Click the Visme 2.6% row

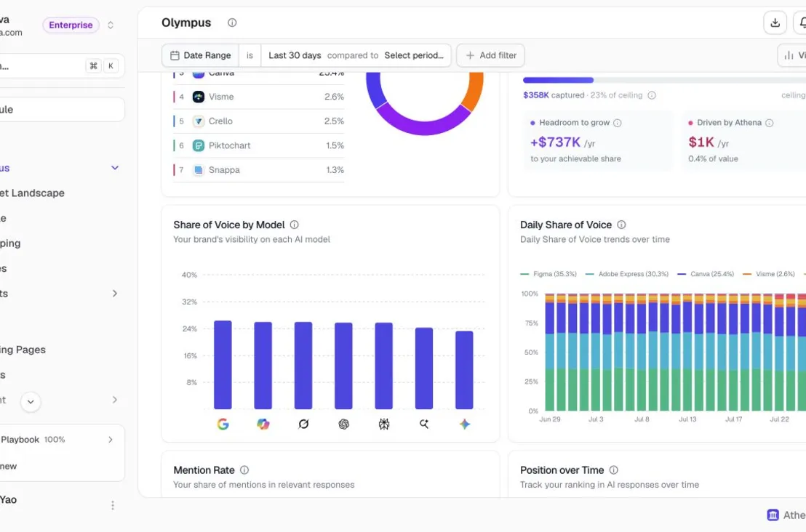tap(258, 97)
